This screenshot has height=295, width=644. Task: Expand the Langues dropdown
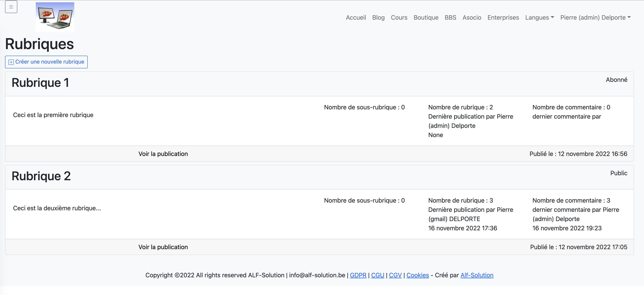(540, 18)
